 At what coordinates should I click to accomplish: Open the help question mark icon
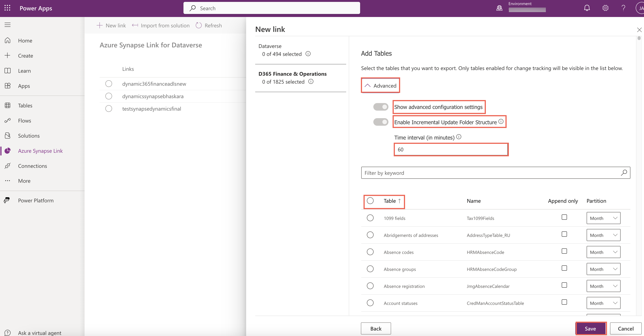pyautogui.click(x=623, y=8)
